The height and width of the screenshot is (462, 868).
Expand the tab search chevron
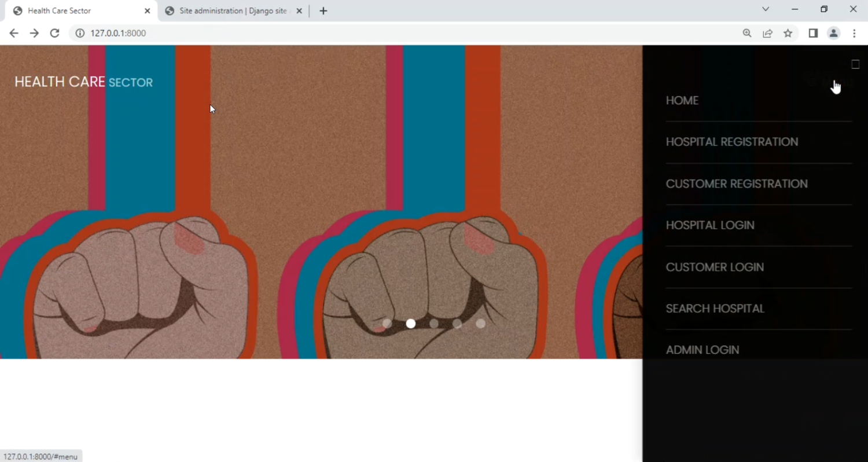[x=766, y=9]
